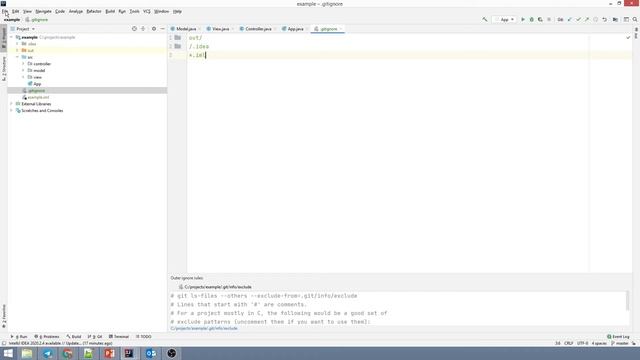Run the App configuration
640x360 pixels.
coord(523,20)
